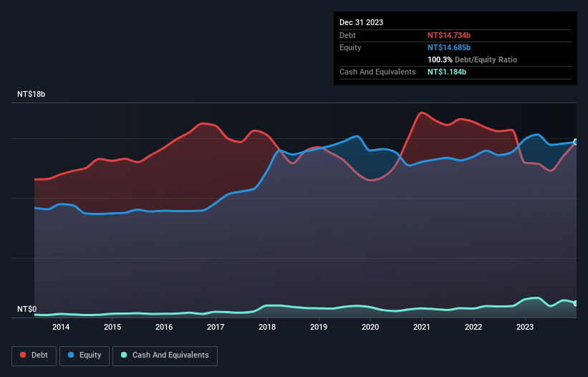Screen dimensions: 588x377
Task: Click the 2017 x-axis label
Action: [216, 327]
